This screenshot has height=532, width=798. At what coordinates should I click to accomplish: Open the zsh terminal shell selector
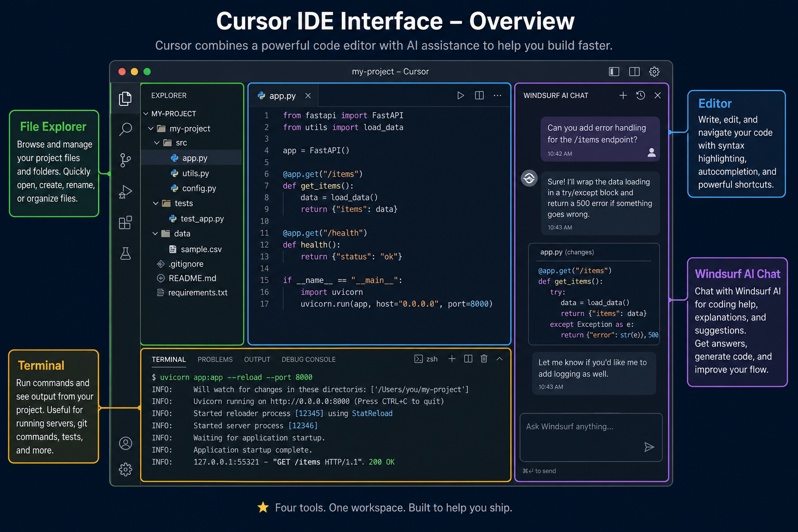(426, 359)
